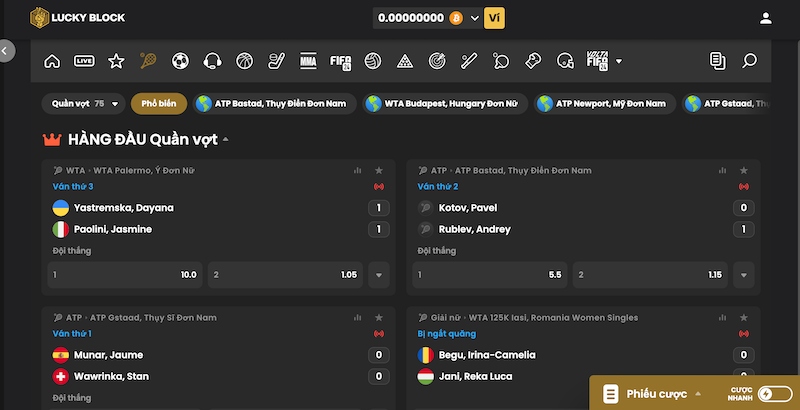Select the Phổ biến tab
800x410 pixels.
(159, 104)
